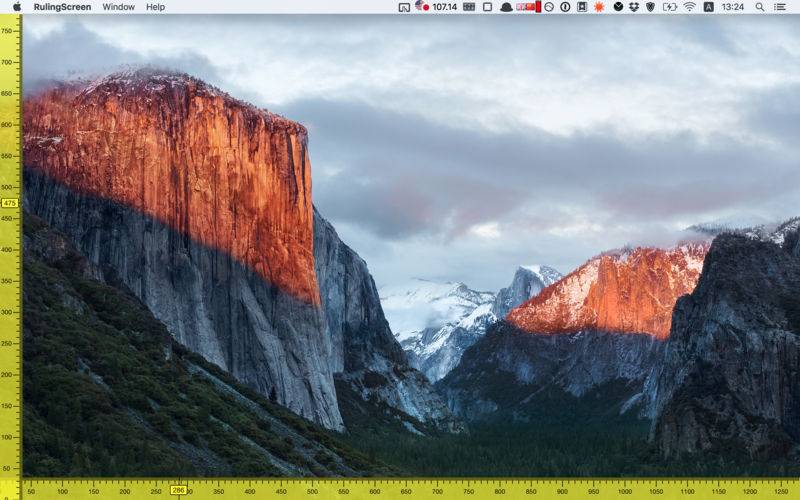Viewport: 800px width, 500px height.
Task: Click the shield security icon in menu bar
Action: (x=651, y=7)
